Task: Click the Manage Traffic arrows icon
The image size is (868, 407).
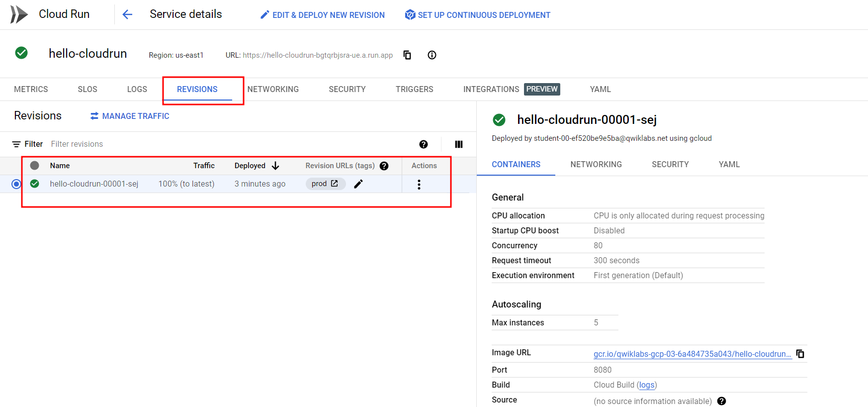Action: point(94,116)
